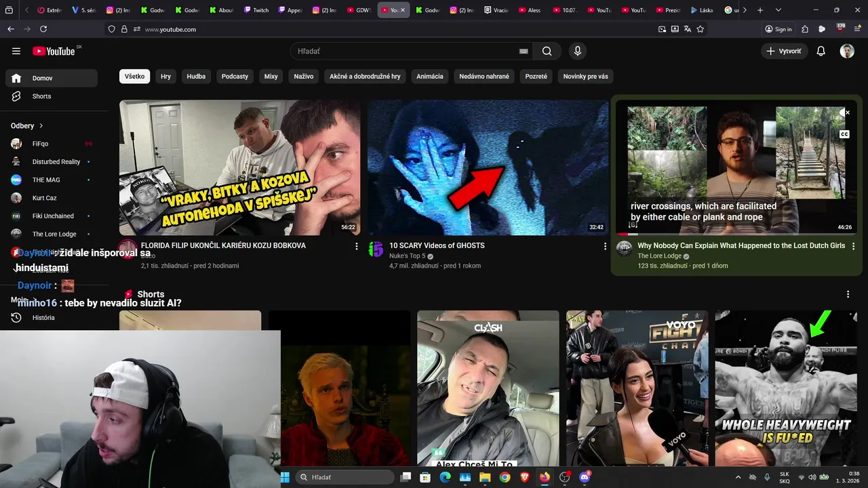
Task: Open the list all tabs dropdown
Action: (x=778, y=10)
